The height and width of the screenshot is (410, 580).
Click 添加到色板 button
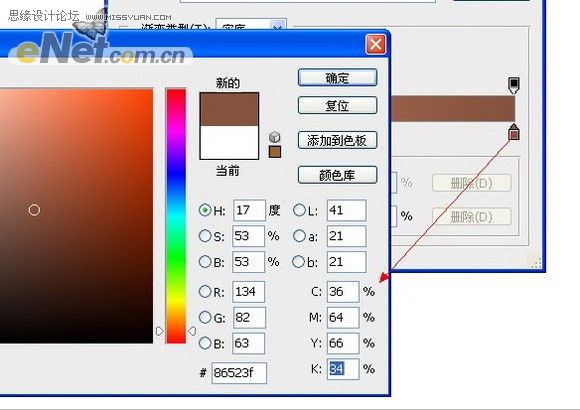click(x=337, y=140)
